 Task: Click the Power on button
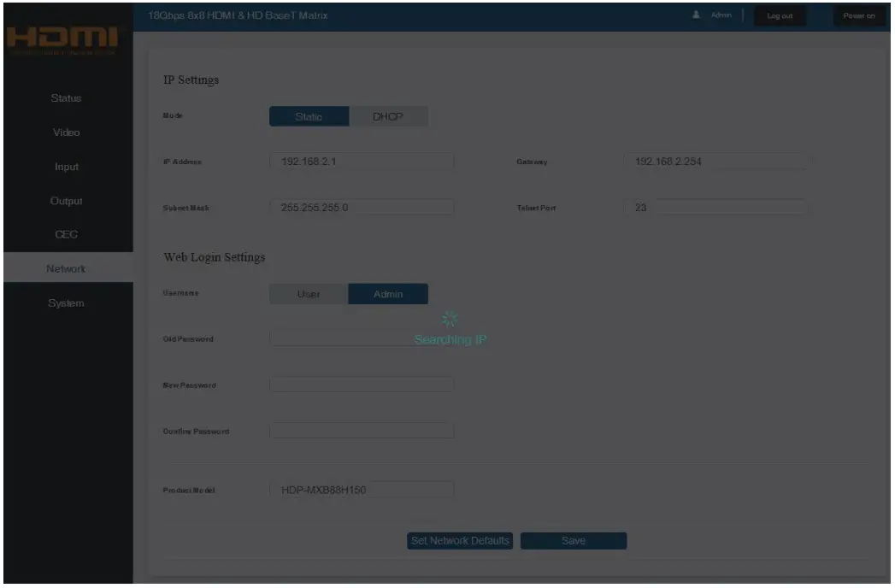pos(859,16)
